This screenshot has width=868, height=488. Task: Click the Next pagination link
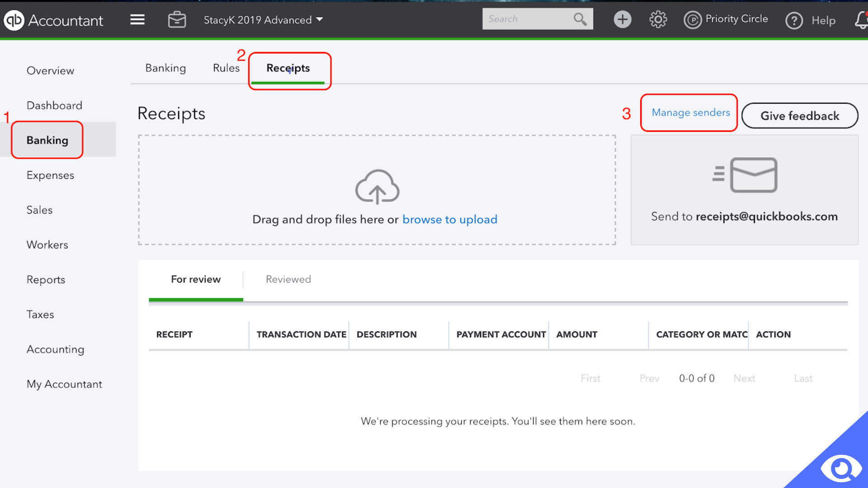coord(744,379)
